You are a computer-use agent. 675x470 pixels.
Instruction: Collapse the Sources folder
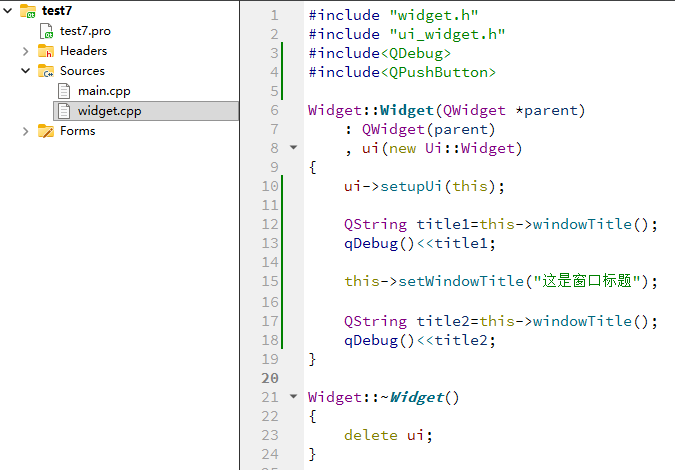tap(26, 71)
